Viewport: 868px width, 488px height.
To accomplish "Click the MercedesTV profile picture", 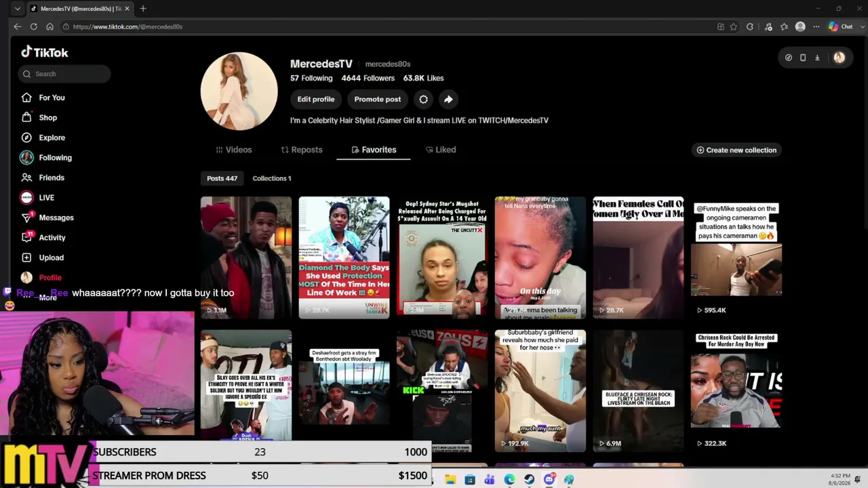I will (x=239, y=91).
